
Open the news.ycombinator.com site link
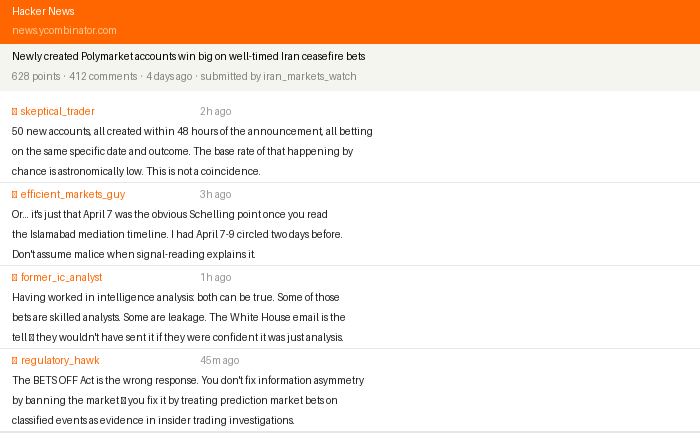pos(64,30)
